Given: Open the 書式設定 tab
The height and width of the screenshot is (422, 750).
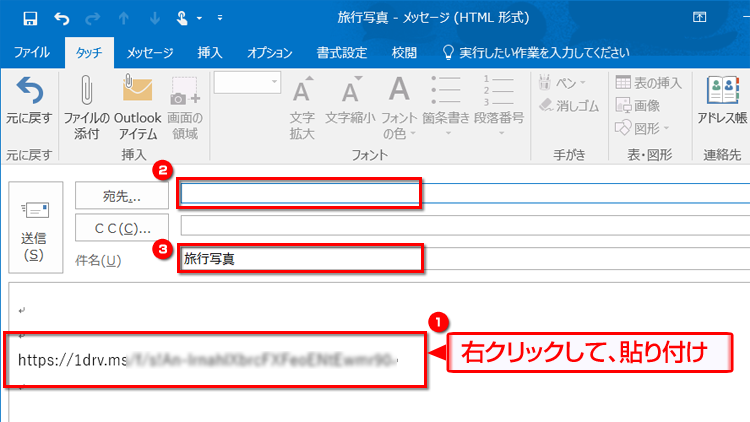Looking at the screenshot, I should (342, 52).
